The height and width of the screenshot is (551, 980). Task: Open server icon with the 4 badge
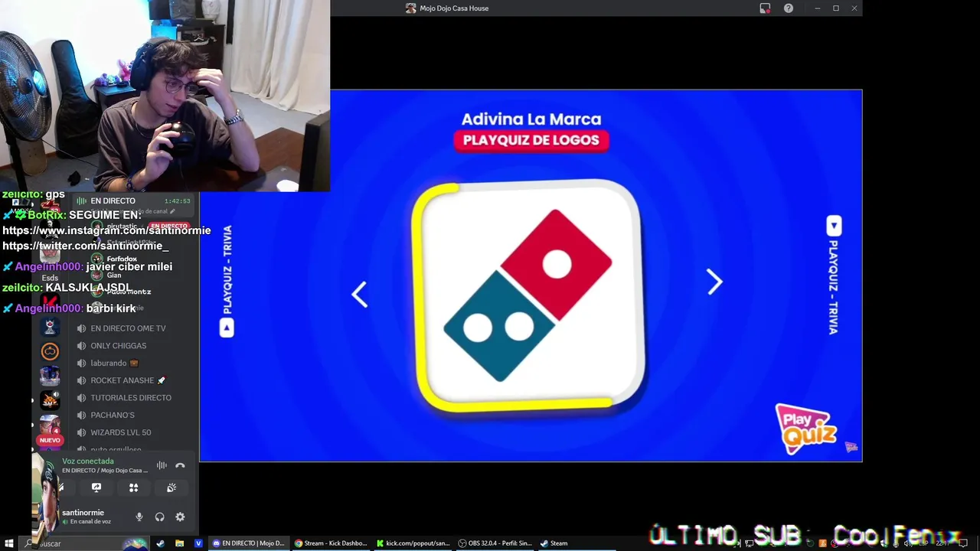click(x=50, y=425)
